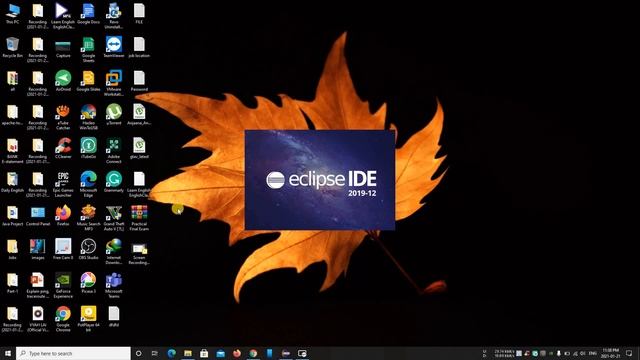Launch Google Docs shortcut
This screenshot has width=640, height=360.
(88, 14)
